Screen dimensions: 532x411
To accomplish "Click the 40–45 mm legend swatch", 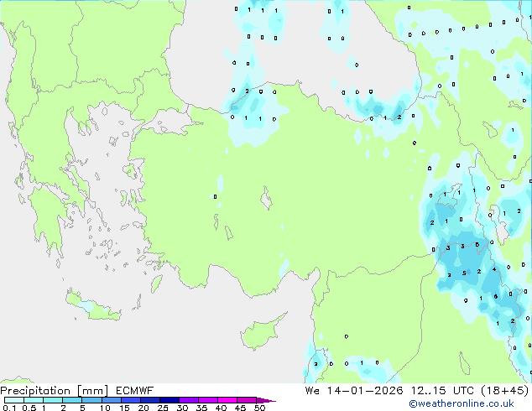I will (227, 400).
